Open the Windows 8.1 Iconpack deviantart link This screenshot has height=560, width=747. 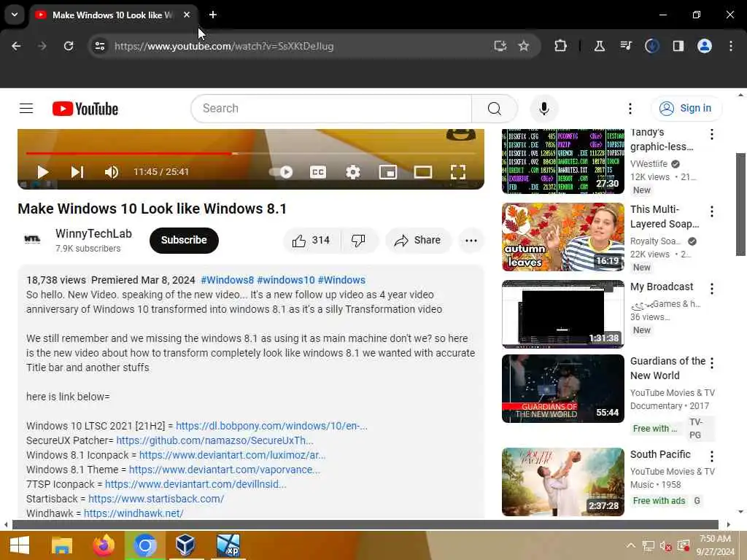[x=233, y=455]
